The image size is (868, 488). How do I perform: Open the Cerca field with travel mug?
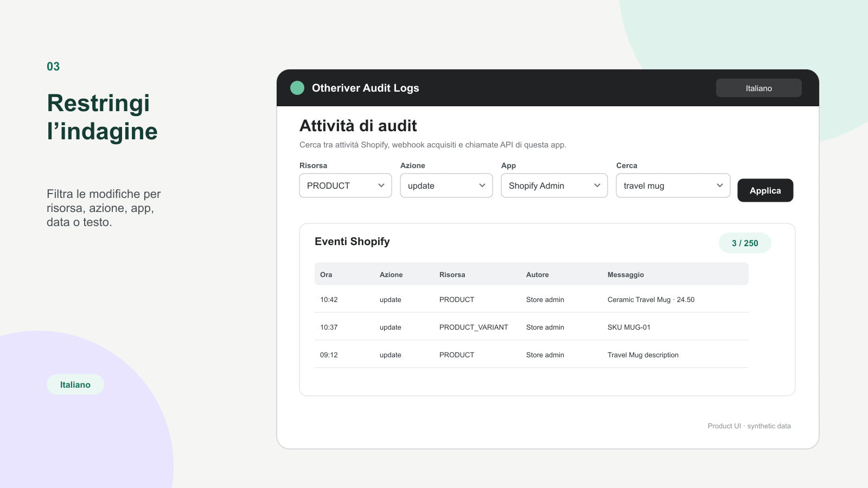tap(673, 185)
